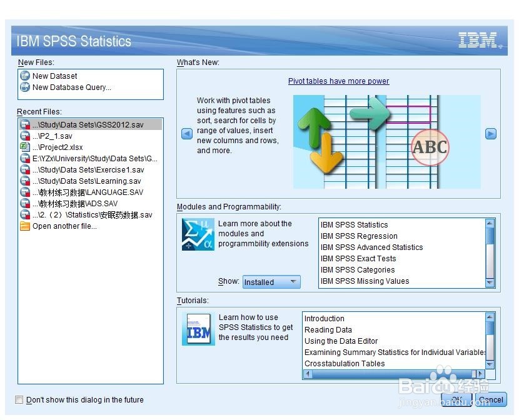Select IBM SPSS Missing Values module

tap(403, 281)
